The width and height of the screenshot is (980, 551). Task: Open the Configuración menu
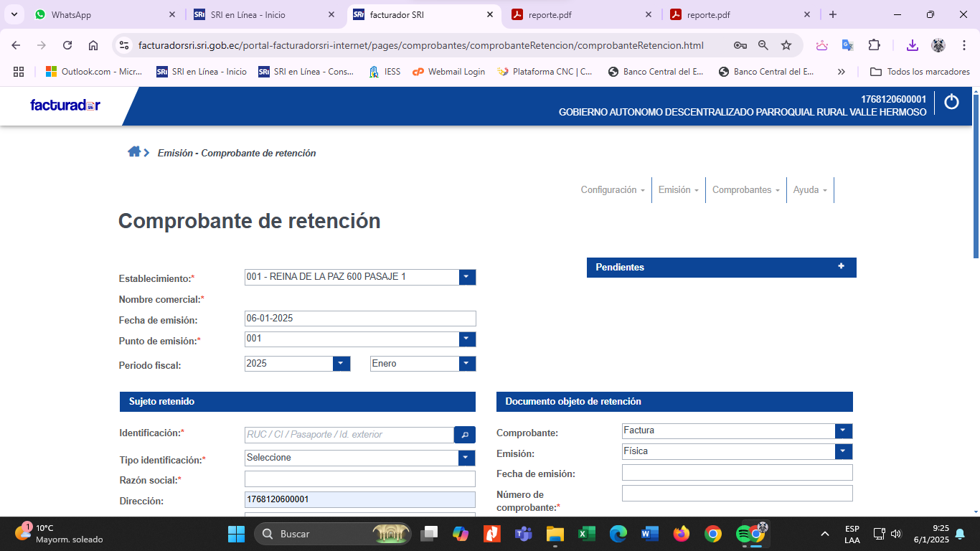click(612, 190)
